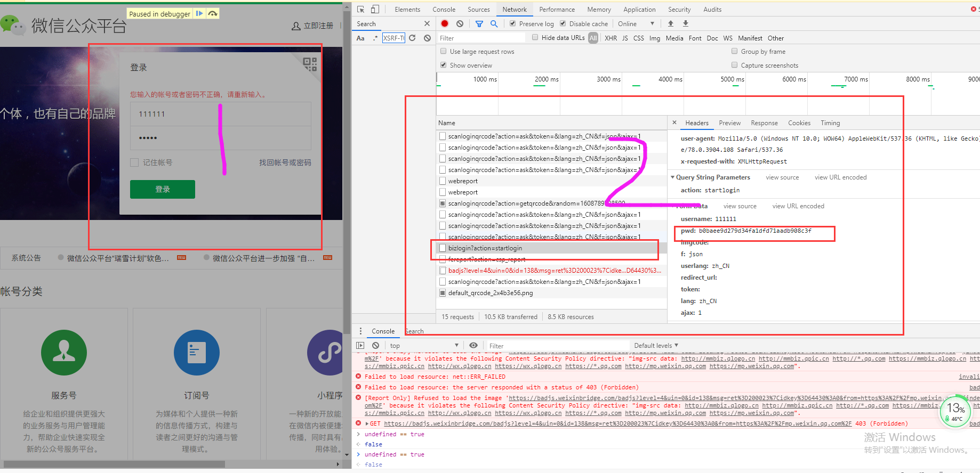Switch to the Sources tab

pos(478,9)
